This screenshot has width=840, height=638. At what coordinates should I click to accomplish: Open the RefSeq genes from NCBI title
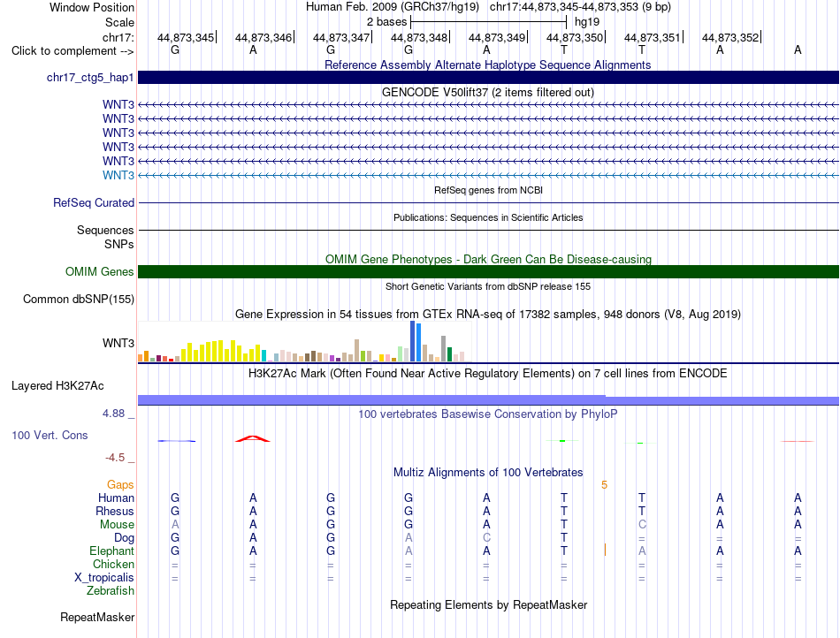tap(488, 190)
